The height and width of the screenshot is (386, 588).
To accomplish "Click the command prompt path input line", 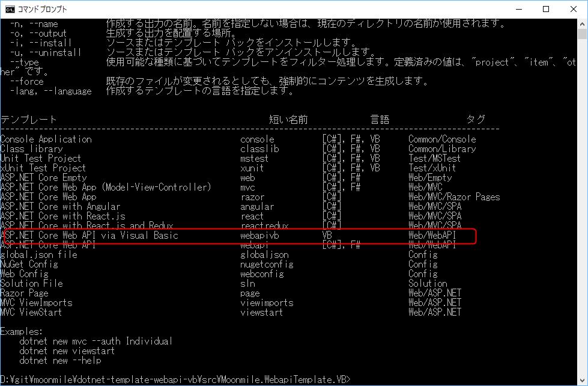I will (174, 379).
